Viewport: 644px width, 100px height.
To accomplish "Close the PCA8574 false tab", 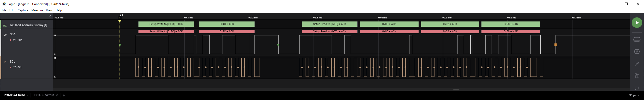I will [x=28, y=95].
